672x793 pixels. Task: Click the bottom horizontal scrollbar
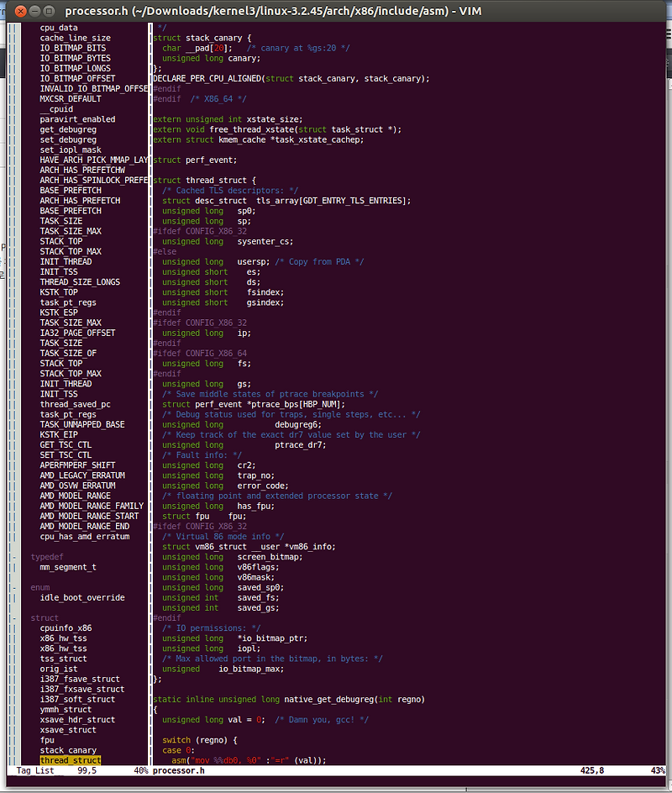coord(336,790)
